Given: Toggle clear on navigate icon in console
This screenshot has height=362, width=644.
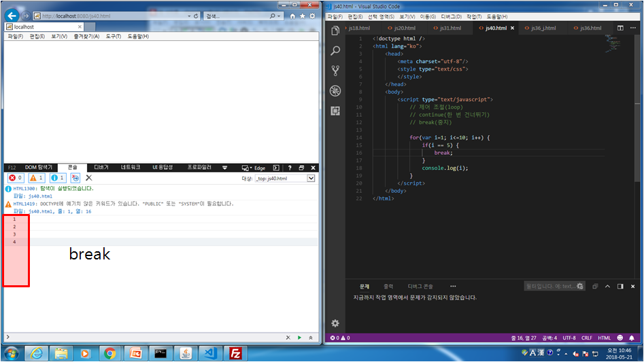Looking at the screenshot, I should [x=75, y=177].
